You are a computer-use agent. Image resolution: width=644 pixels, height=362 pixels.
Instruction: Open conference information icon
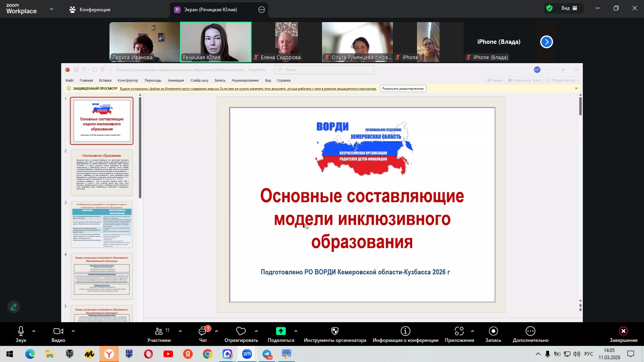click(405, 331)
